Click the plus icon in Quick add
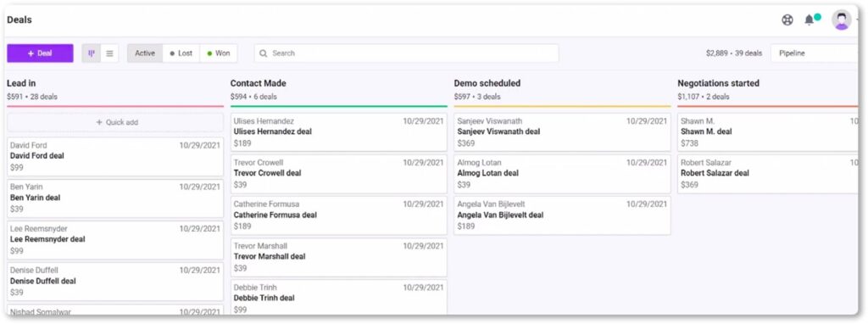Viewport: 868px width, 324px height. 100,122
